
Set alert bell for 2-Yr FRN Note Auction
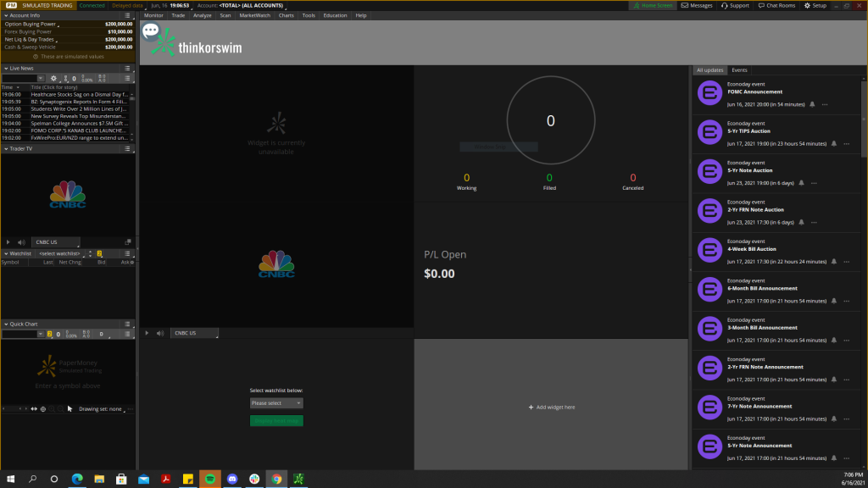pyautogui.click(x=801, y=223)
